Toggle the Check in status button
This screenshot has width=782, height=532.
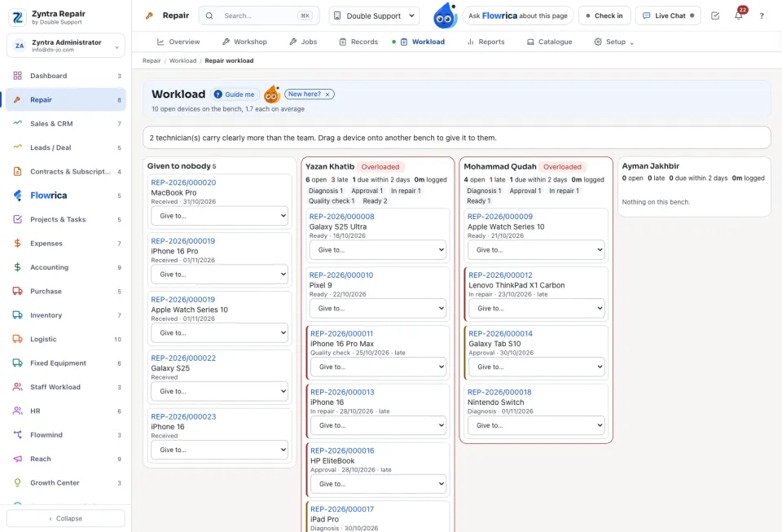click(x=604, y=16)
